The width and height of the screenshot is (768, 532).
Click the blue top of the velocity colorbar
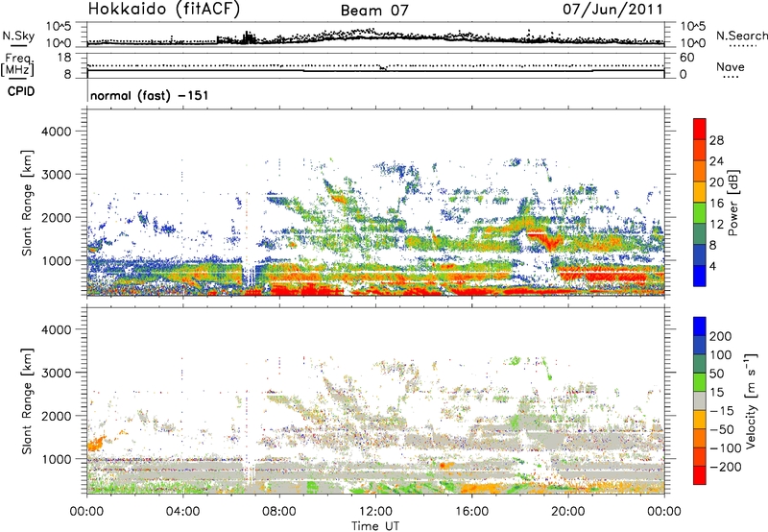[x=700, y=326]
